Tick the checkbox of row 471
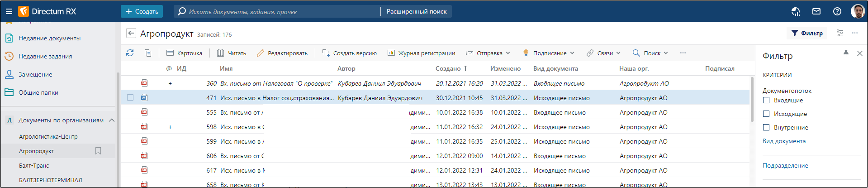 pos(130,97)
